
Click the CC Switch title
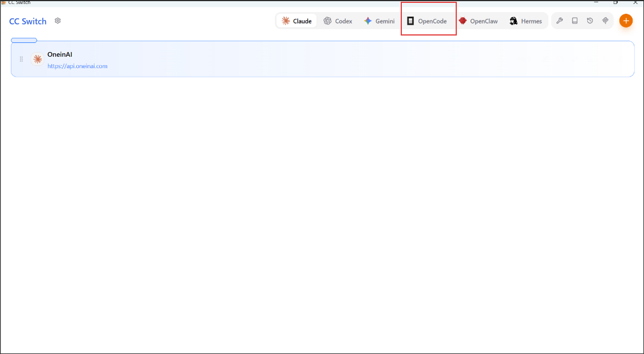[x=28, y=21]
